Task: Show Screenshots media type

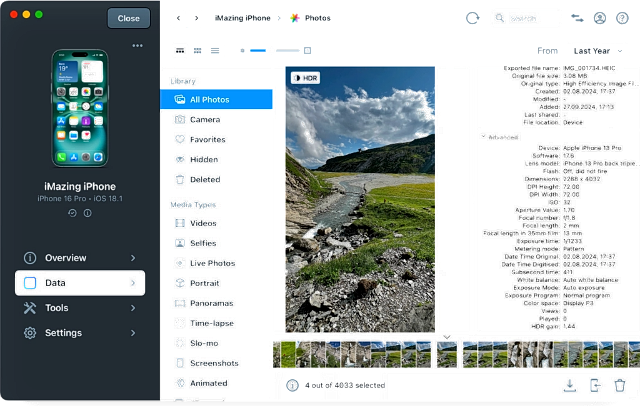Action: click(x=216, y=363)
